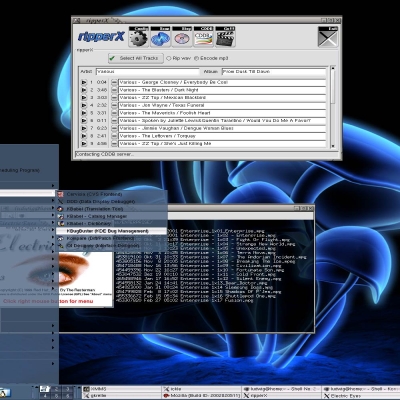Toggle selection of track 7 Dengue Woman Blues
Image resolution: width=400 pixels, height=400 pixels.
[x=114, y=128]
